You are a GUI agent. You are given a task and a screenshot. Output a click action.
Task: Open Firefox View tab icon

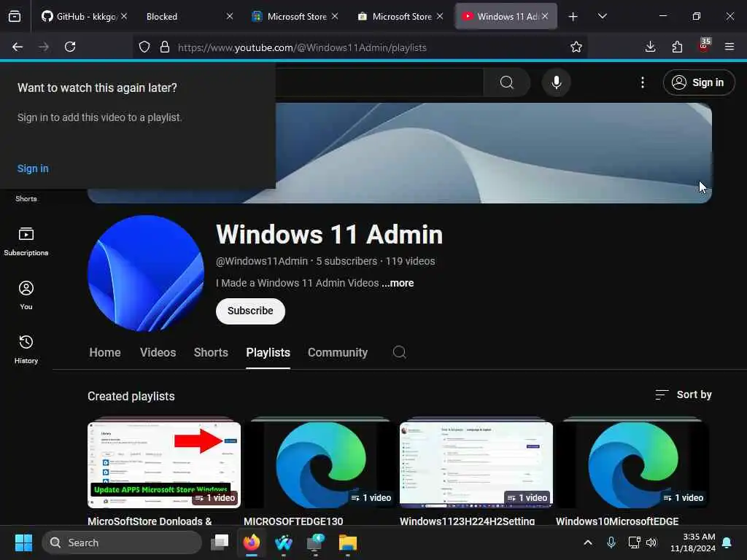(15, 17)
